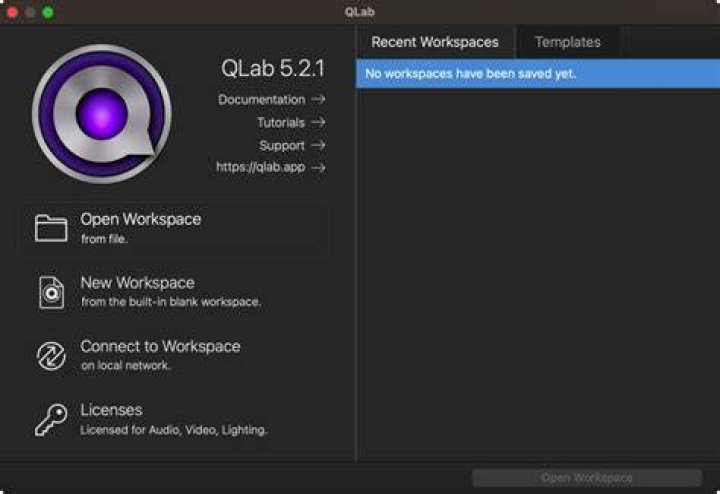Click the QLab window title
The width and height of the screenshot is (720, 494).
360,12
